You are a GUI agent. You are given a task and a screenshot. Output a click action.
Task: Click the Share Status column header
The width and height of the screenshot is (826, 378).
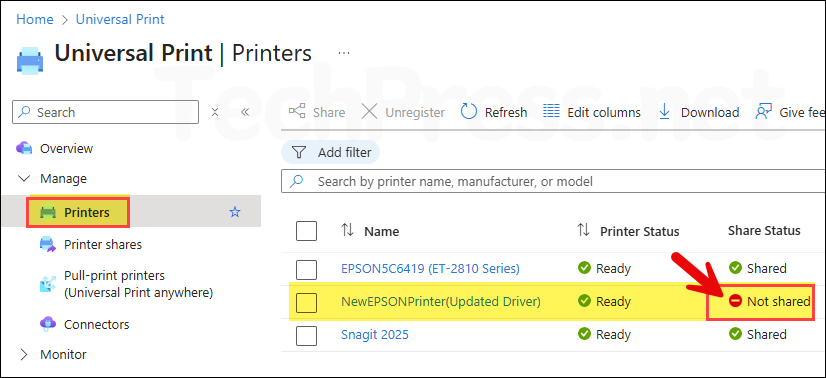(764, 231)
